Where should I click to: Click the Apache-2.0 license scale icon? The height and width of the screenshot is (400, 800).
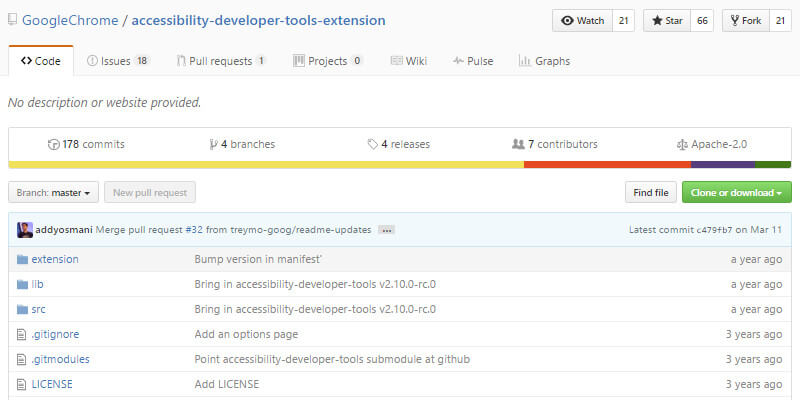[682, 144]
